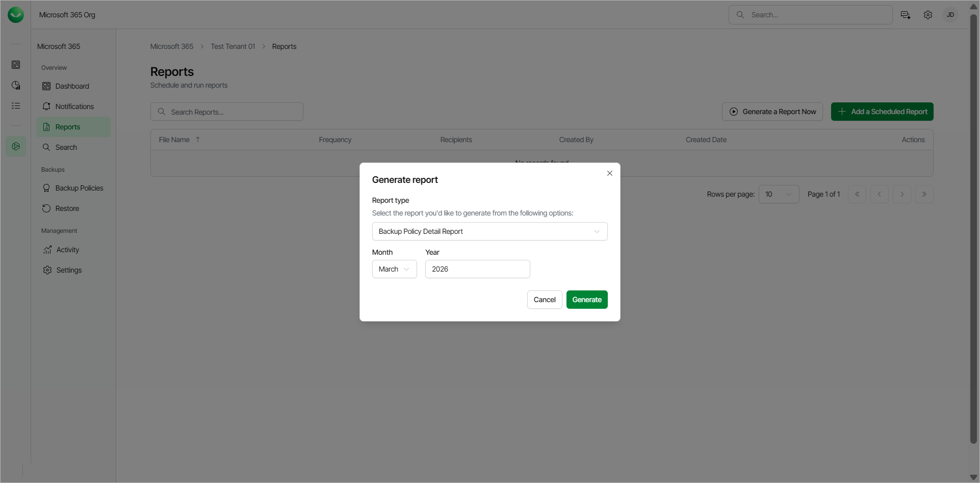Select the checklist icon in left rail
980x483 pixels.
[16, 105]
